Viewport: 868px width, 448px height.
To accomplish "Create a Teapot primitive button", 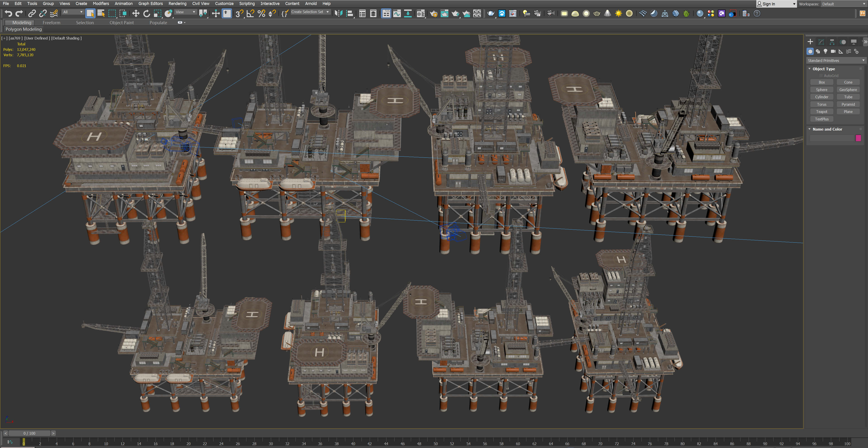I will click(x=821, y=112).
